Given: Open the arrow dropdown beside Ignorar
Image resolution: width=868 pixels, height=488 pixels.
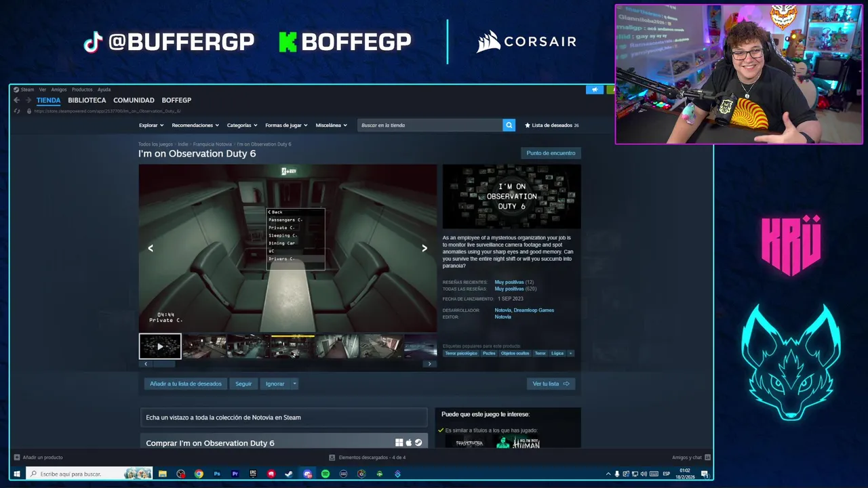Looking at the screenshot, I should point(294,384).
